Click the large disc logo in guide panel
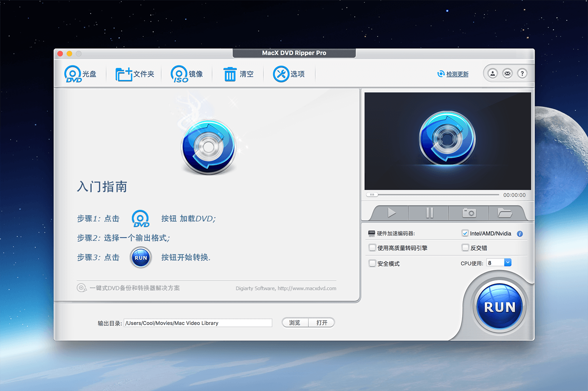588x391 pixels. pyautogui.click(x=209, y=147)
